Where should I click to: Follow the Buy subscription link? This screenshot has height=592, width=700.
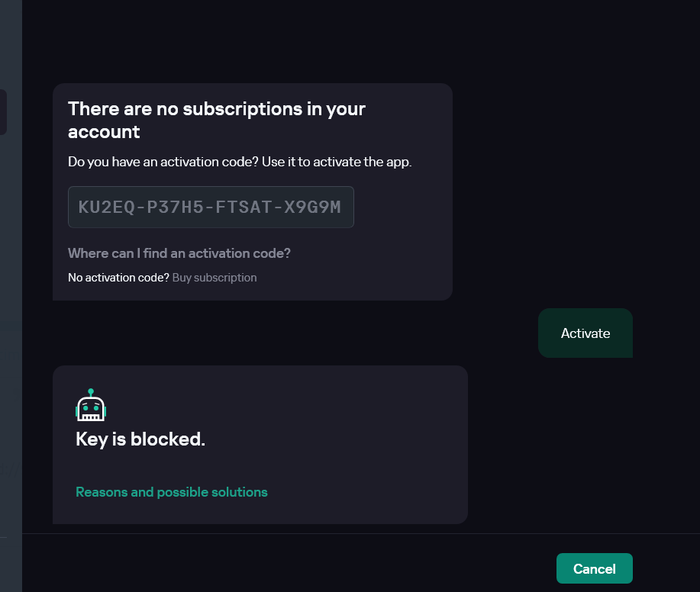(x=215, y=278)
